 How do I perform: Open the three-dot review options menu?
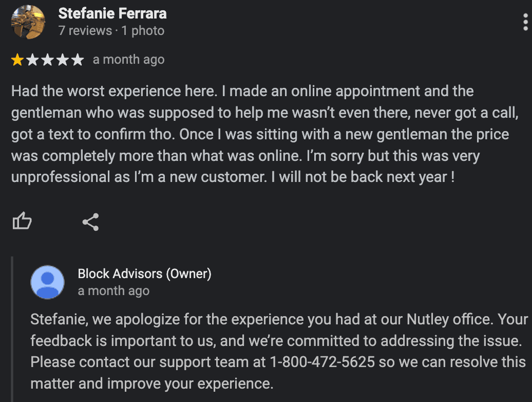pos(525,22)
